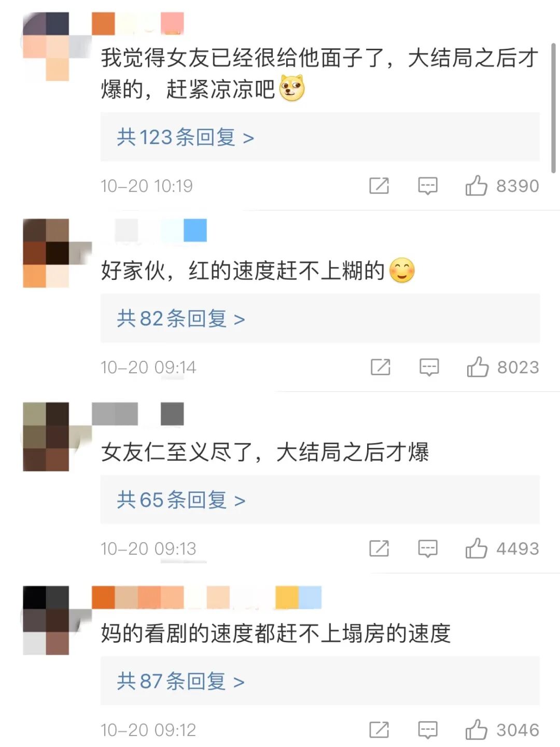Repost the comment posted at 10-20 09:14
This screenshot has width=560, height=747.
(381, 367)
